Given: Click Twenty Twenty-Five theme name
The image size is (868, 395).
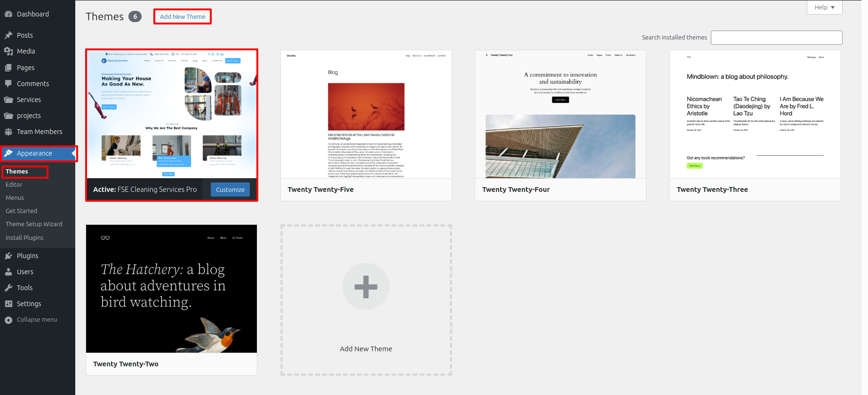Looking at the screenshot, I should tap(321, 190).
